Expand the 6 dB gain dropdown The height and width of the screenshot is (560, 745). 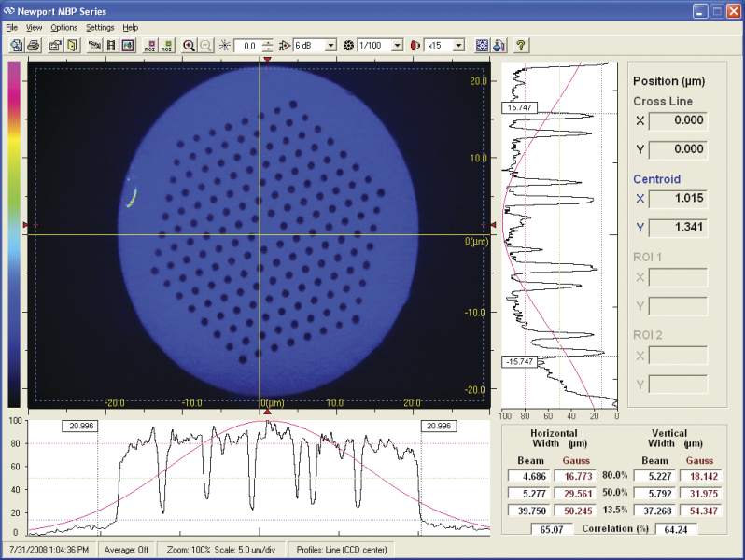coord(331,45)
